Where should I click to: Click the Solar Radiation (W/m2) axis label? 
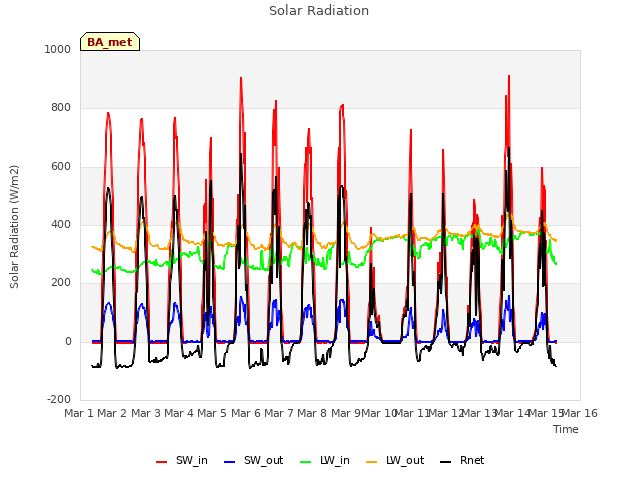(x=14, y=227)
